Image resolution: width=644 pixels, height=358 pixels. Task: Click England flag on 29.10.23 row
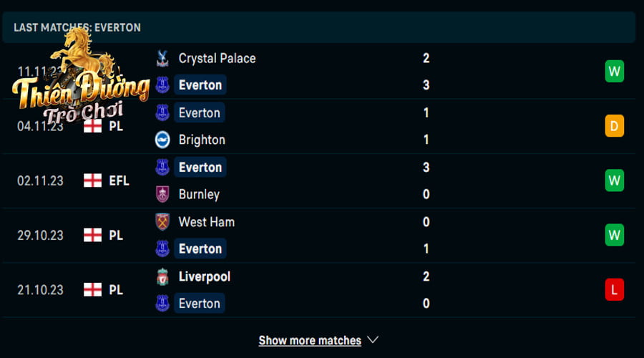tap(92, 235)
